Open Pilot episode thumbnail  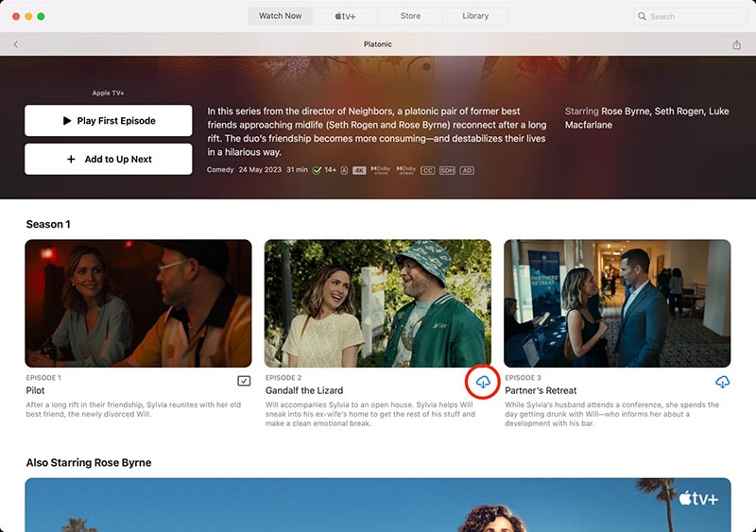tap(138, 303)
